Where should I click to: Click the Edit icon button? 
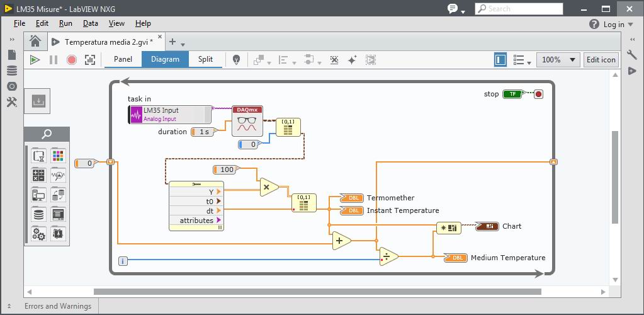coord(601,60)
